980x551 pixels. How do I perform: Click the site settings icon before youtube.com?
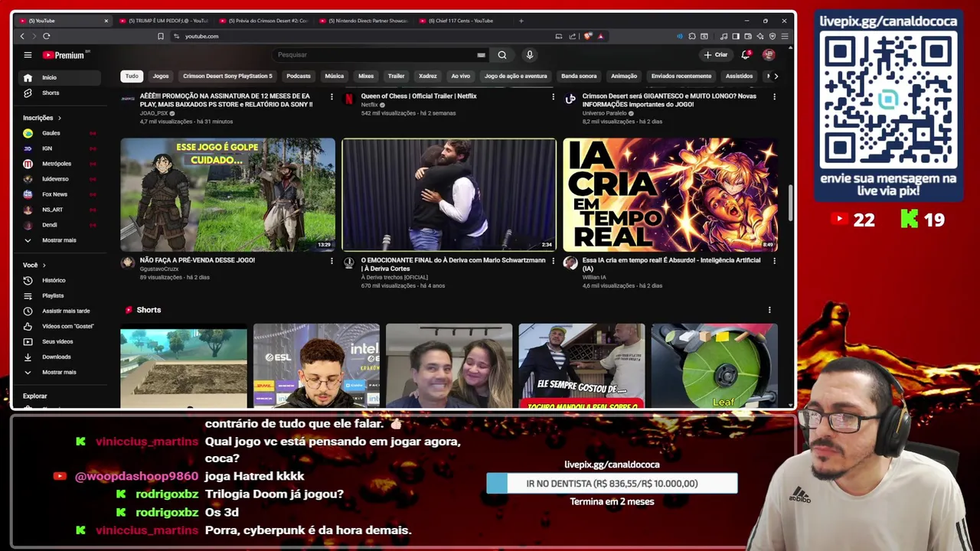click(x=177, y=36)
